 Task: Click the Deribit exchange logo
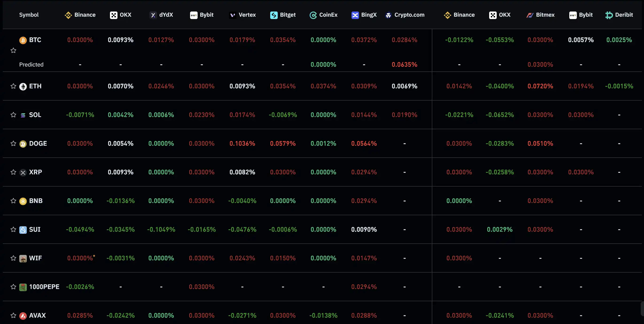[609, 15]
